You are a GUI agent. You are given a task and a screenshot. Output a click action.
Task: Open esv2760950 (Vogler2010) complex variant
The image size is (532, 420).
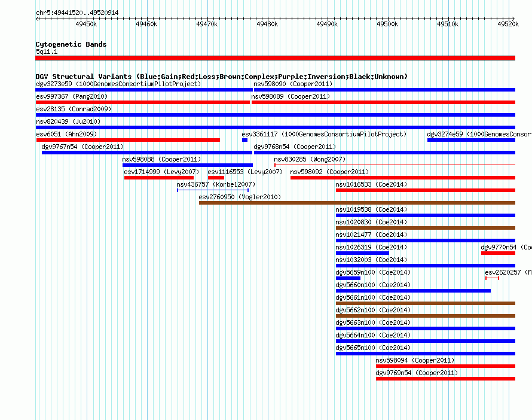pos(357,203)
